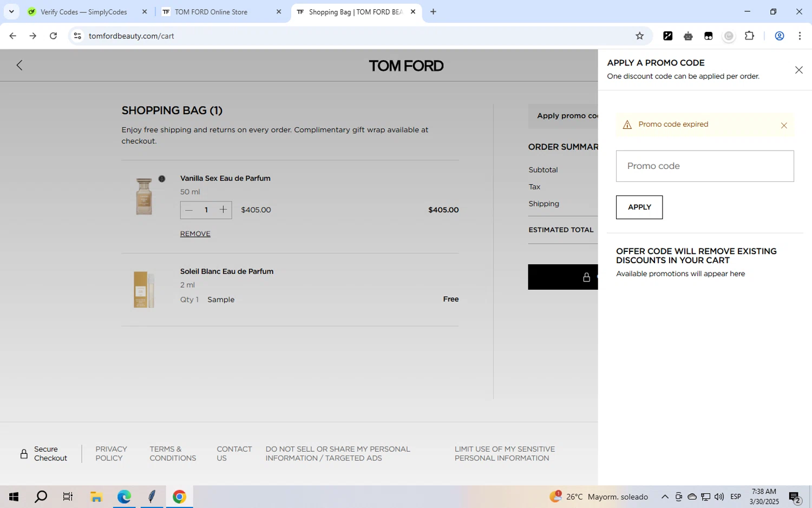
Task: Open the volume control in system tray
Action: [719, 497]
